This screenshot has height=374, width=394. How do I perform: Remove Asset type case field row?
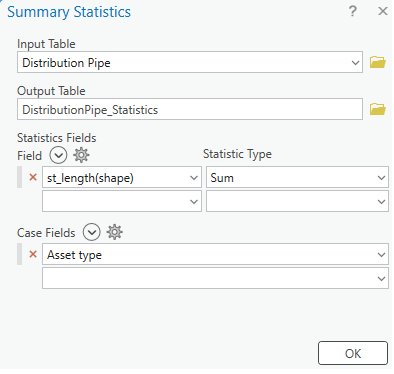coord(33,254)
